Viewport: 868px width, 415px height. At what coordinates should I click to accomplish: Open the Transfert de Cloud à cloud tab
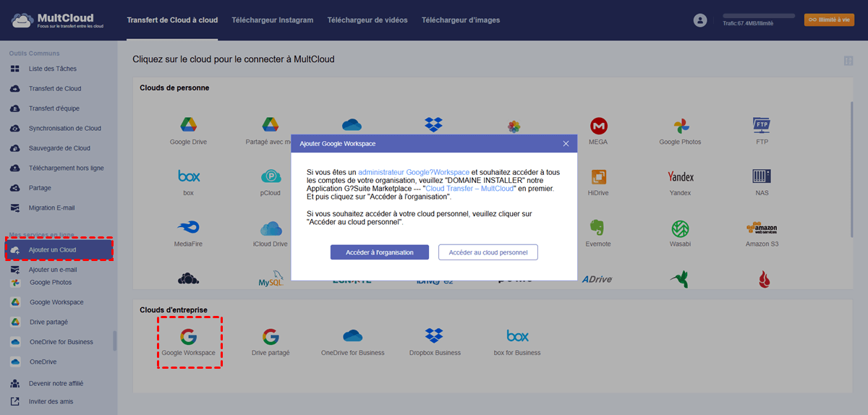(172, 20)
